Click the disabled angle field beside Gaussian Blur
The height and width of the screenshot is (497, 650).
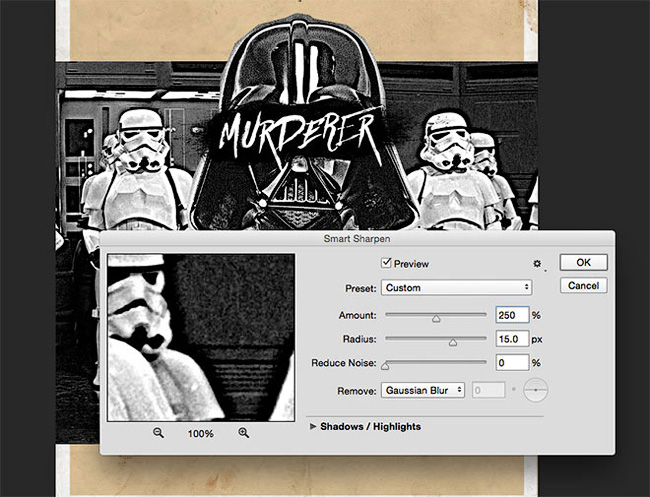click(488, 390)
